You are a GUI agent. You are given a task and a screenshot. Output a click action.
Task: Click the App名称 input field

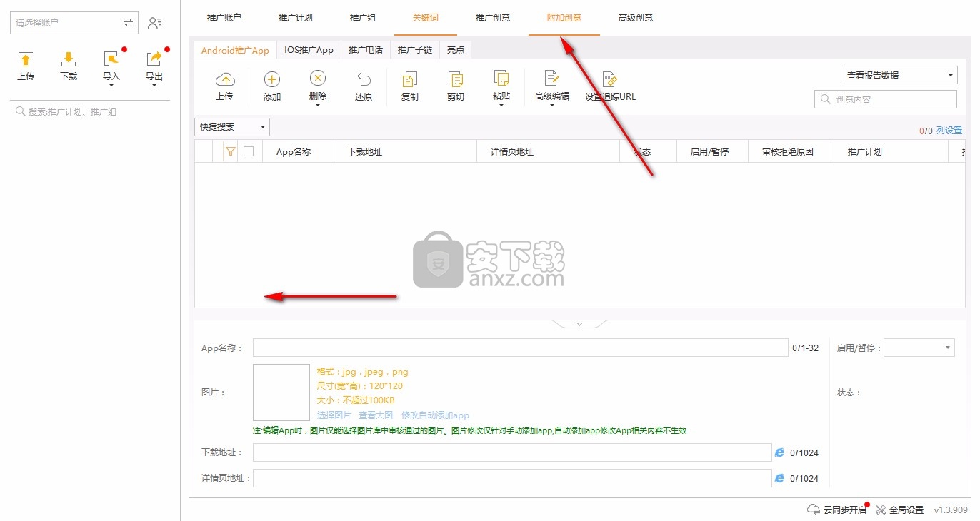click(x=520, y=348)
